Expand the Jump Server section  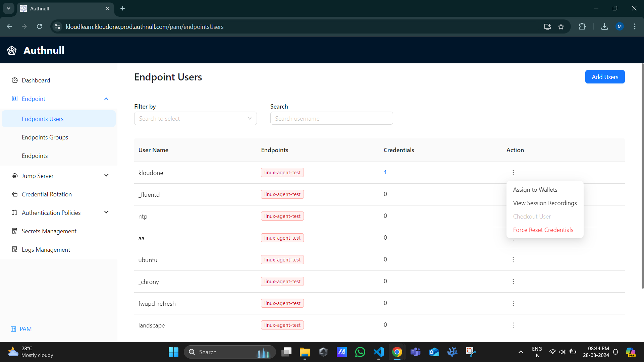coord(106,175)
